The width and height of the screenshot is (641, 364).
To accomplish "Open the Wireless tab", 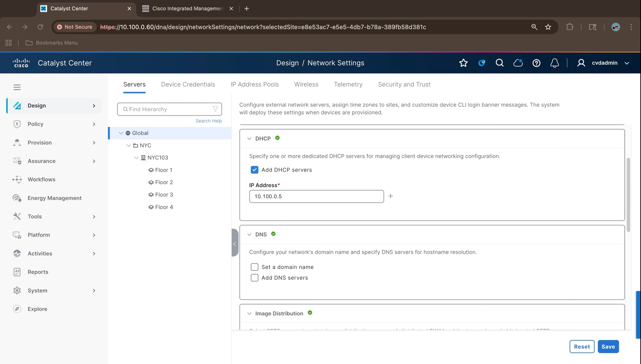I will [306, 85].
